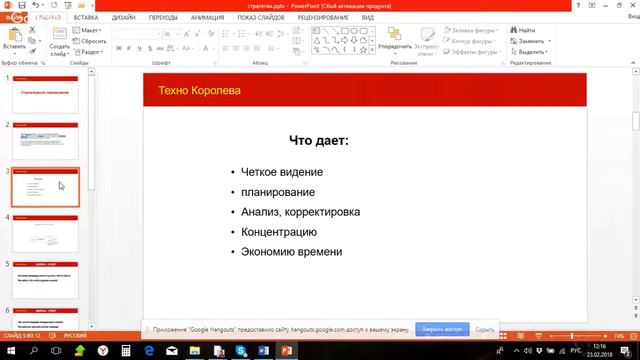Click Find (Найти) binoculars button
640x360 pixels.
pyautogui.click(x=523, y=30)
